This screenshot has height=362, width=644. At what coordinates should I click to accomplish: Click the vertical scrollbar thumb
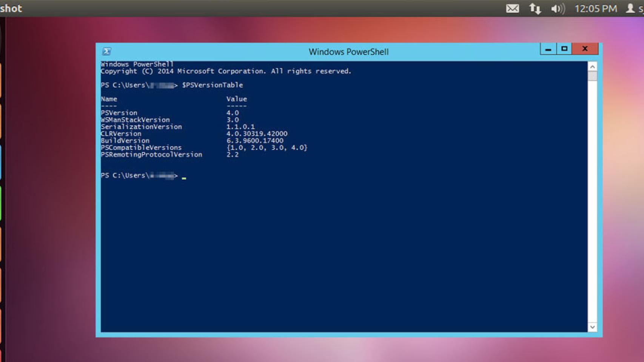(x=592, y=76)
